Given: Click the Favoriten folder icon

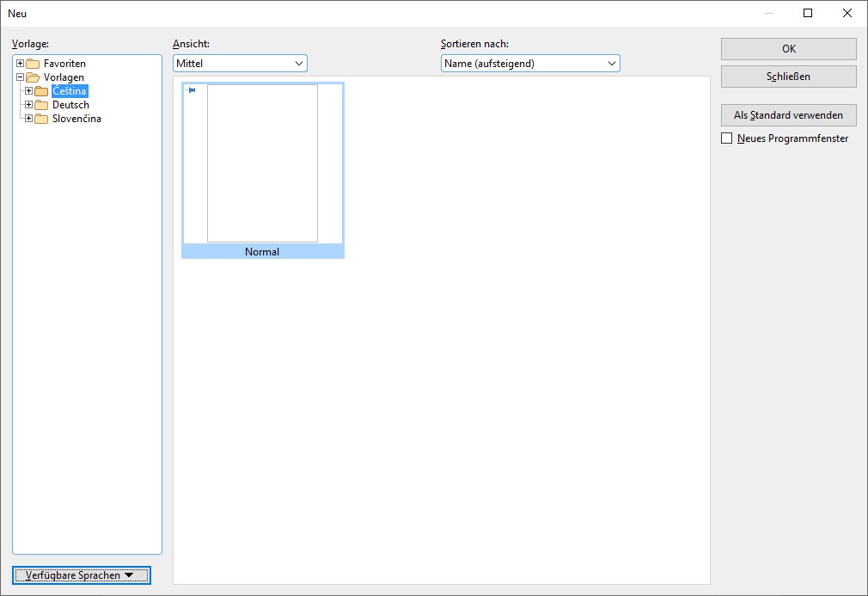Looking at the screenshot, I should coord(33,63).
